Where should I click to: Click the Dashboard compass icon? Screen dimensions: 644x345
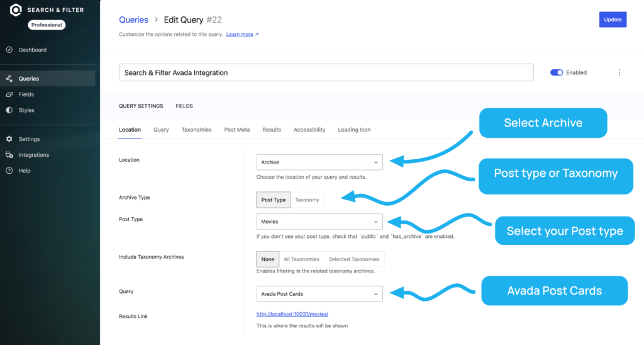pos(9,50)
